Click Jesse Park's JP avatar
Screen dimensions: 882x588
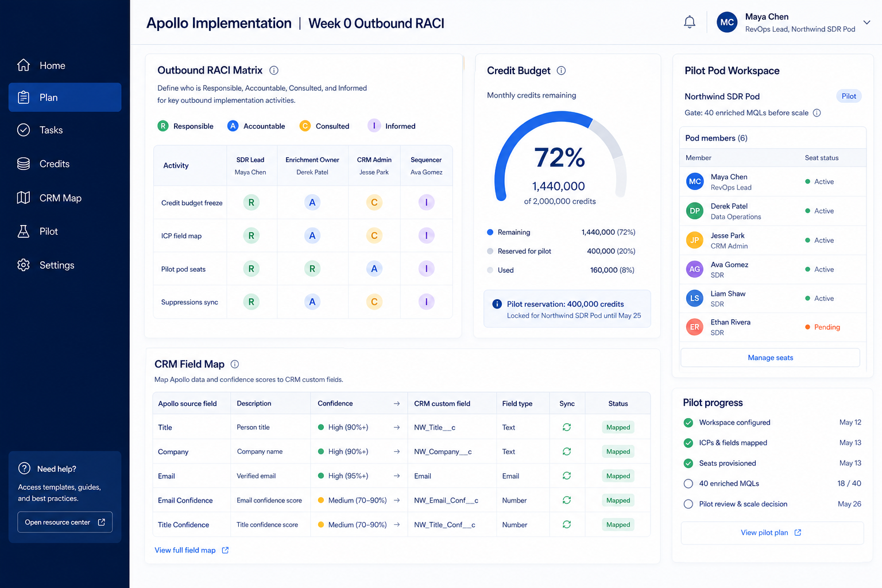[695, 240]
